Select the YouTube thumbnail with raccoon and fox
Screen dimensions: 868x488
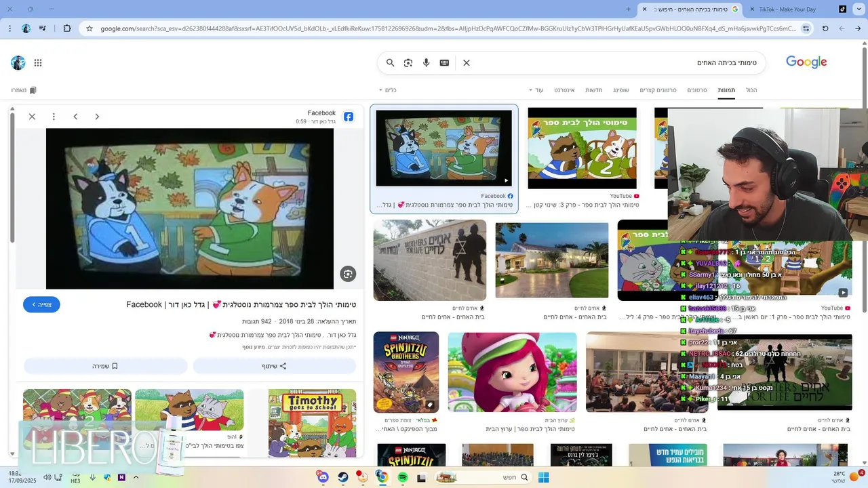pos(582,148)
